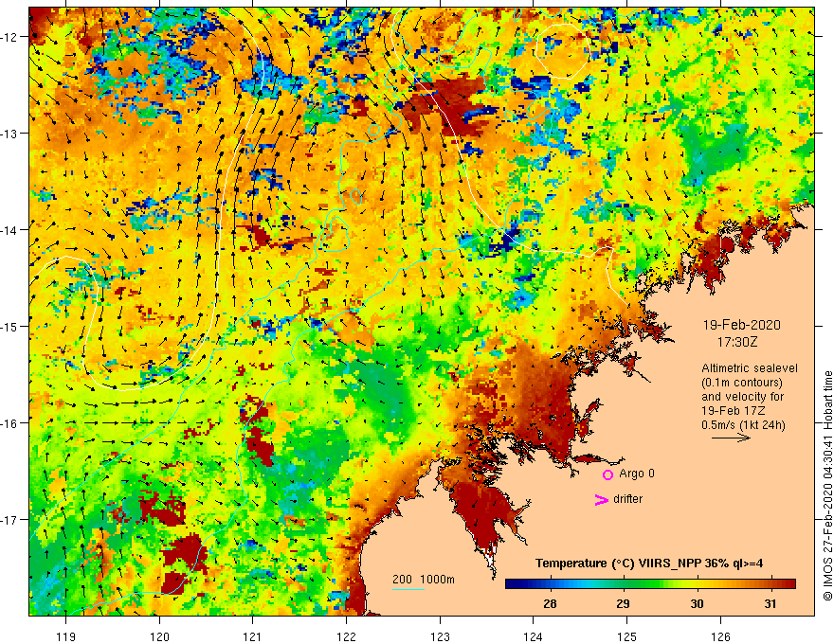834x644 pixels.
Task: Click latitude axis label -17
Action: click(10, 520)
